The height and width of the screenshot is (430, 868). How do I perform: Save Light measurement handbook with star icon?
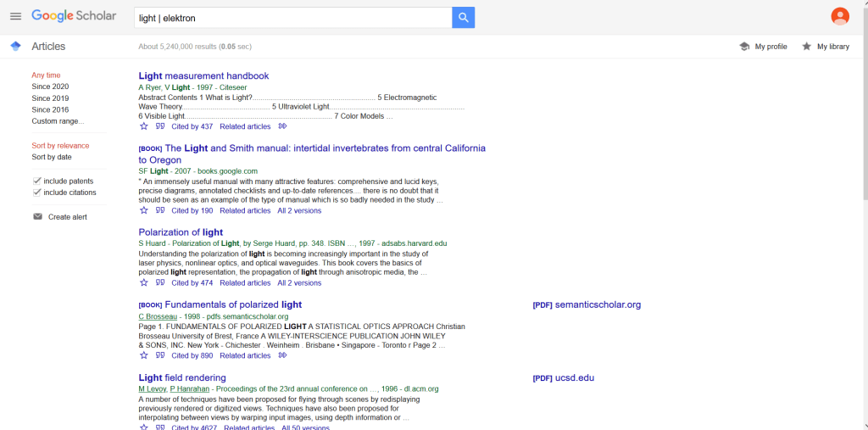[144, 126]
